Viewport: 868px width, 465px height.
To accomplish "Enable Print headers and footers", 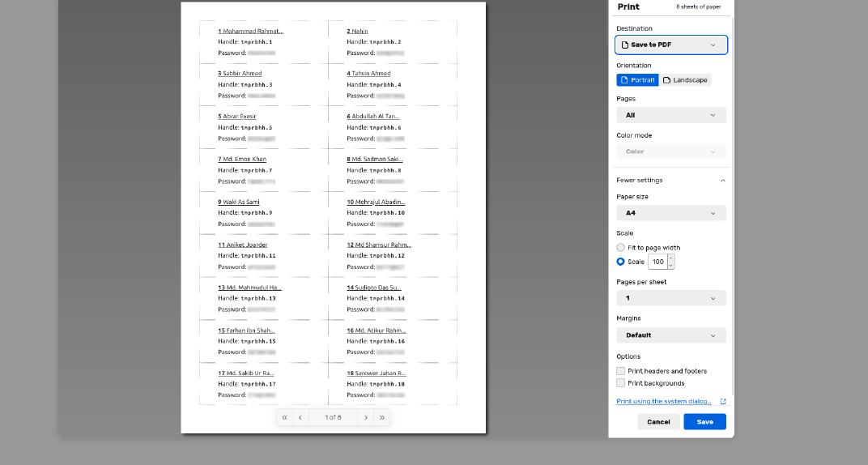I will pos(621,371).
